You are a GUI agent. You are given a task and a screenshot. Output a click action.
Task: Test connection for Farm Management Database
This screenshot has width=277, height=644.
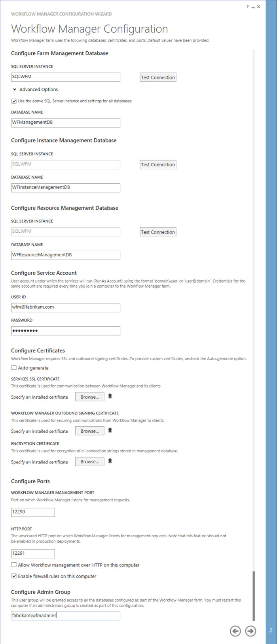click(x=158, y=77)
